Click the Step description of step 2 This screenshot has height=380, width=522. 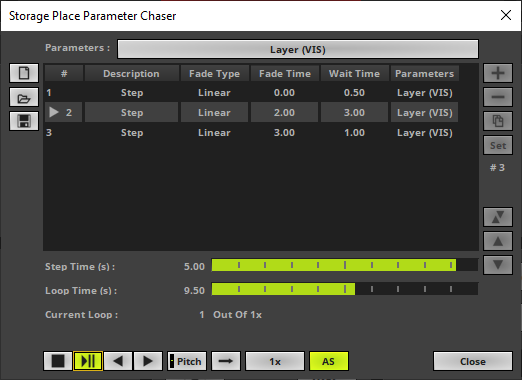(x=132, y=112)
